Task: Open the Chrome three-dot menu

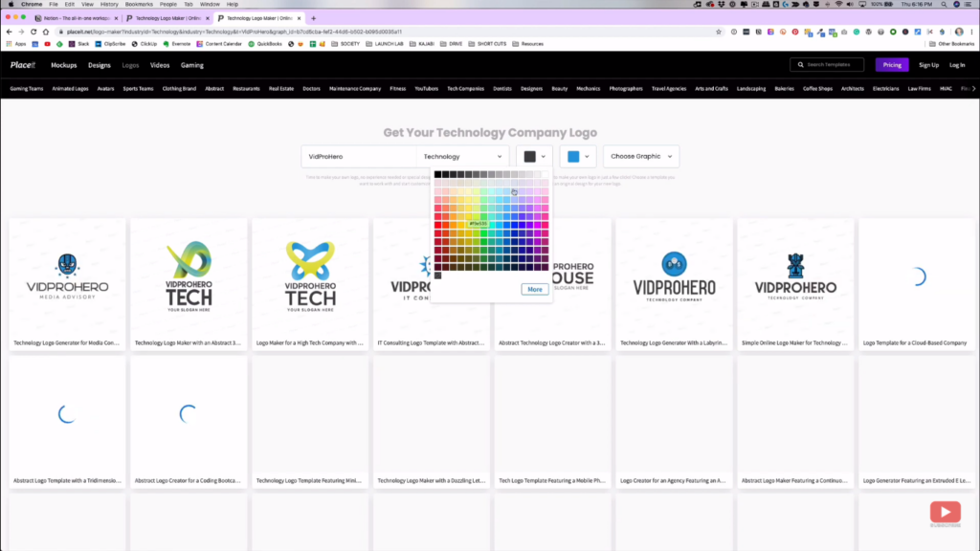Action: [972, 32]
